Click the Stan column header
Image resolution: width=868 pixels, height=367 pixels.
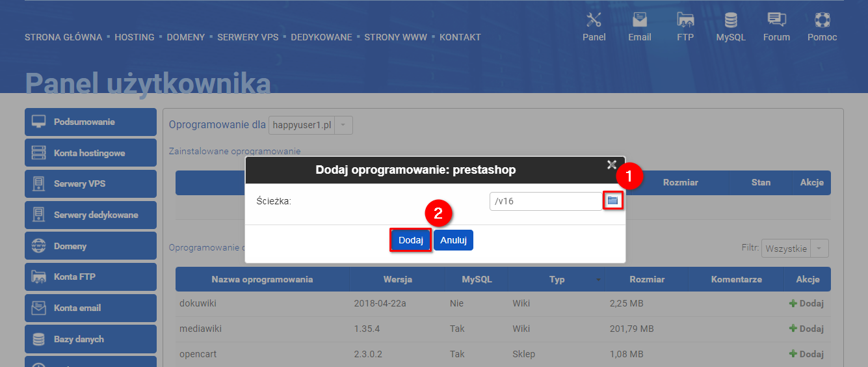pyautogui.click(x=761, y=182)
